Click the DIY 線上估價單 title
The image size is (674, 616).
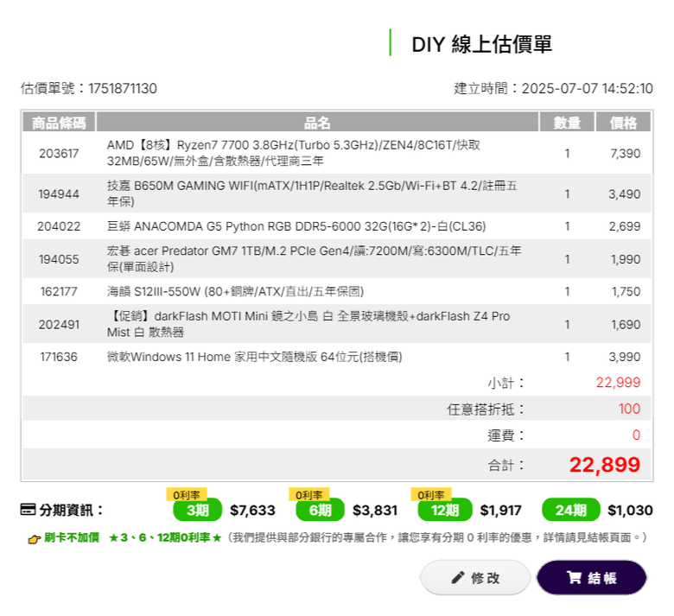click(x=481, y=44)
